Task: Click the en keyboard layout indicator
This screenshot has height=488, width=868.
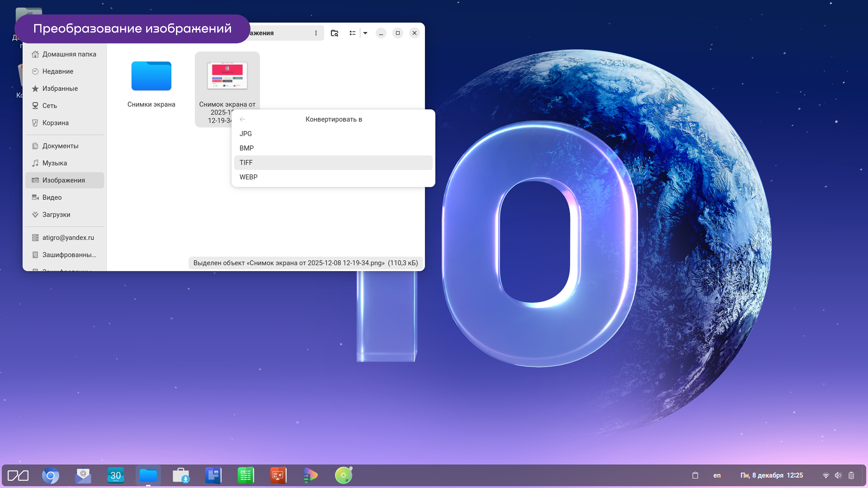Action: tap(717, 475)
